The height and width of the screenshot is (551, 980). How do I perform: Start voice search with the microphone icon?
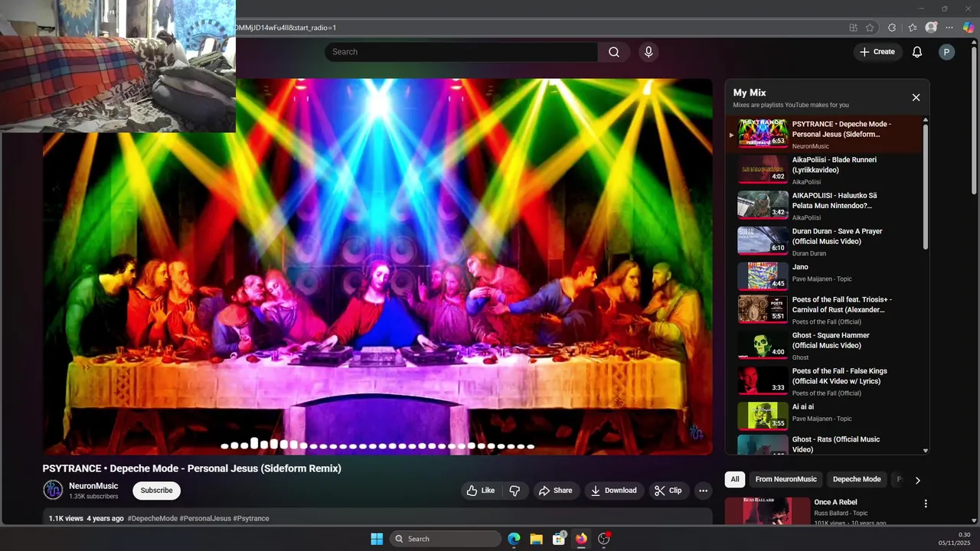tap(648, 52)
